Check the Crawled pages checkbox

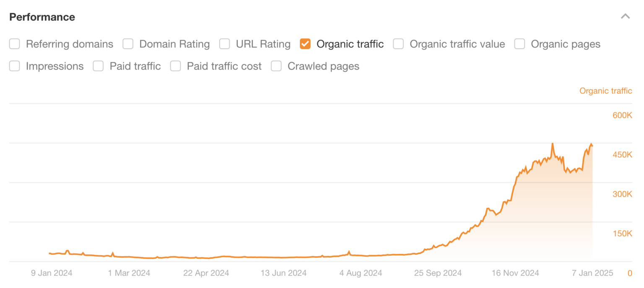276,66
